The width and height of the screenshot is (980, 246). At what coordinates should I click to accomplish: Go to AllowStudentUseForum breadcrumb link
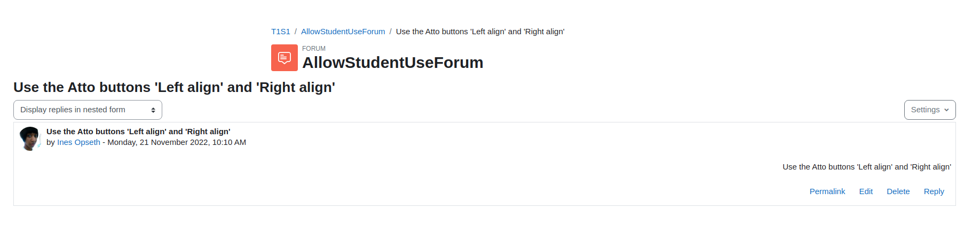tap(343, 32)
